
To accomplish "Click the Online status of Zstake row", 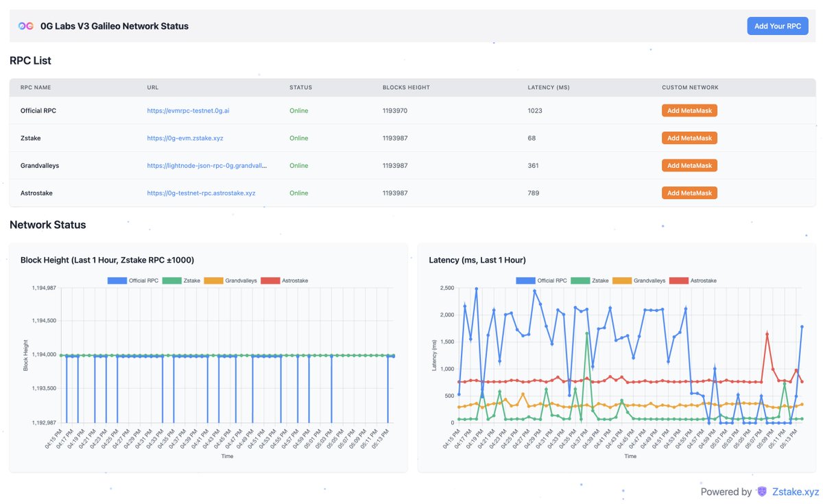I will tap(298, 138).
